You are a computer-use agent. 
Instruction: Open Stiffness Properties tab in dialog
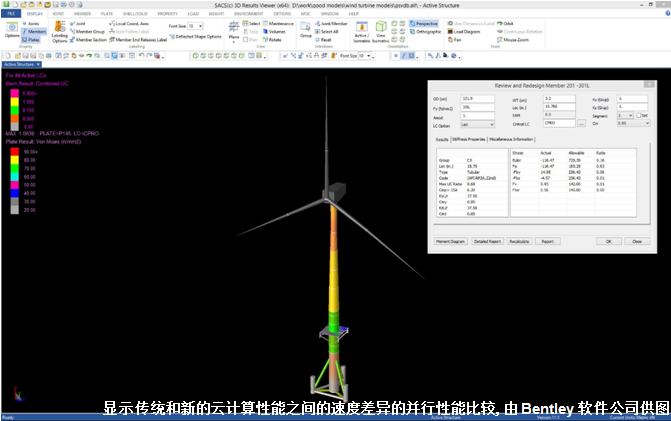(469, 139)
